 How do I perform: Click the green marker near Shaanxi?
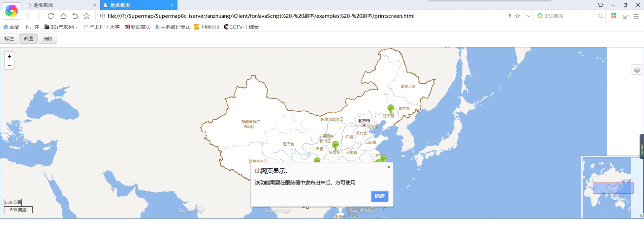(x=335, y=145)
